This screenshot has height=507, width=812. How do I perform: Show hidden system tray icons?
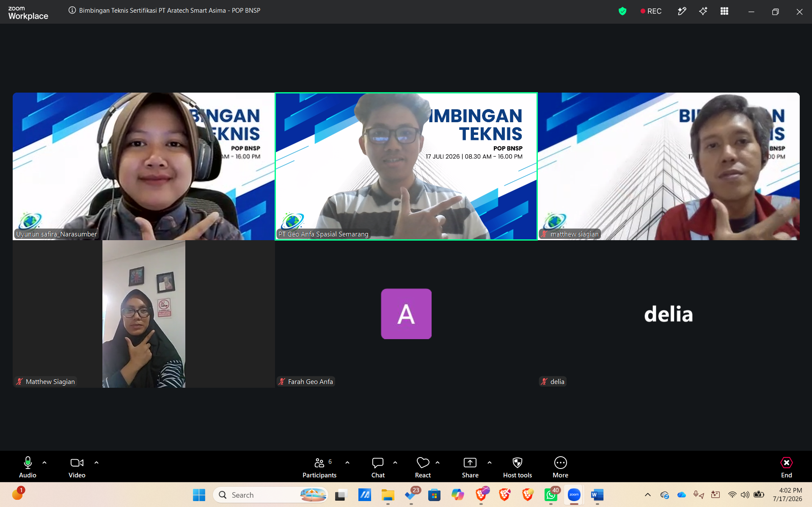click(x=647, y=495)
